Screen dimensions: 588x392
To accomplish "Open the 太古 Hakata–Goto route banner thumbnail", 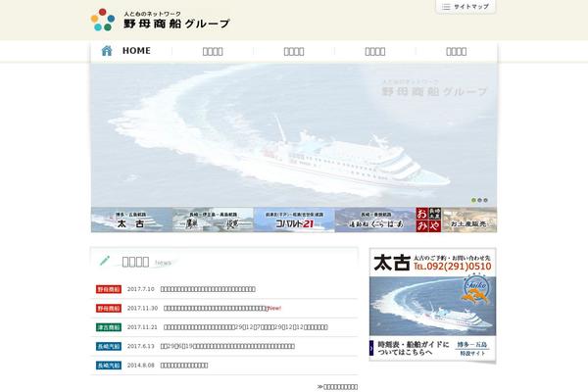I will click(x=131, y=220).
